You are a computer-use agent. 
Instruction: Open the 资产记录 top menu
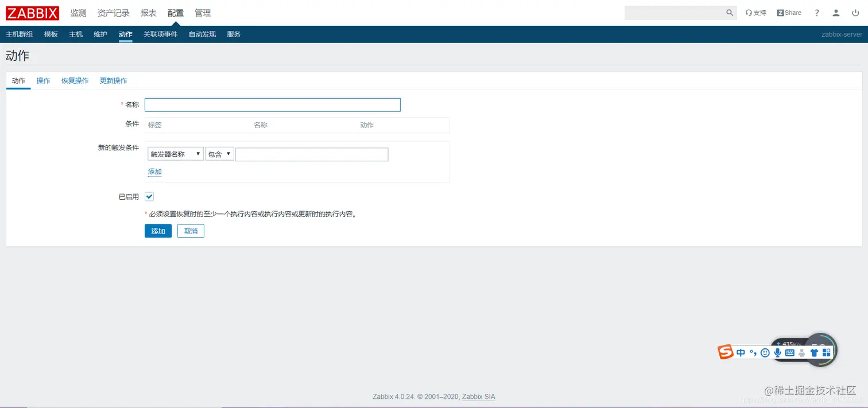(x=114, y=13)
